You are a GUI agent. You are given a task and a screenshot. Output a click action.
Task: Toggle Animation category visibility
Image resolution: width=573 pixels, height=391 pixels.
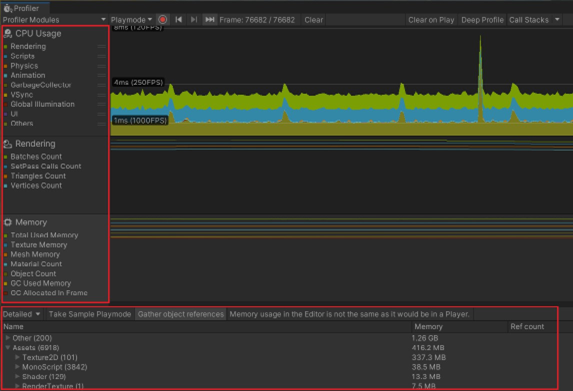pos(5,76)
